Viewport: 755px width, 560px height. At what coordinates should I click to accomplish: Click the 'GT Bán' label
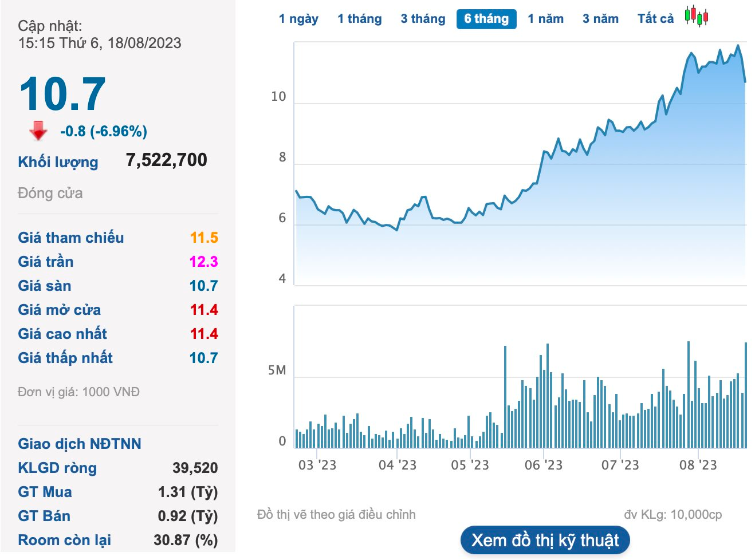(x=44, y=516)
